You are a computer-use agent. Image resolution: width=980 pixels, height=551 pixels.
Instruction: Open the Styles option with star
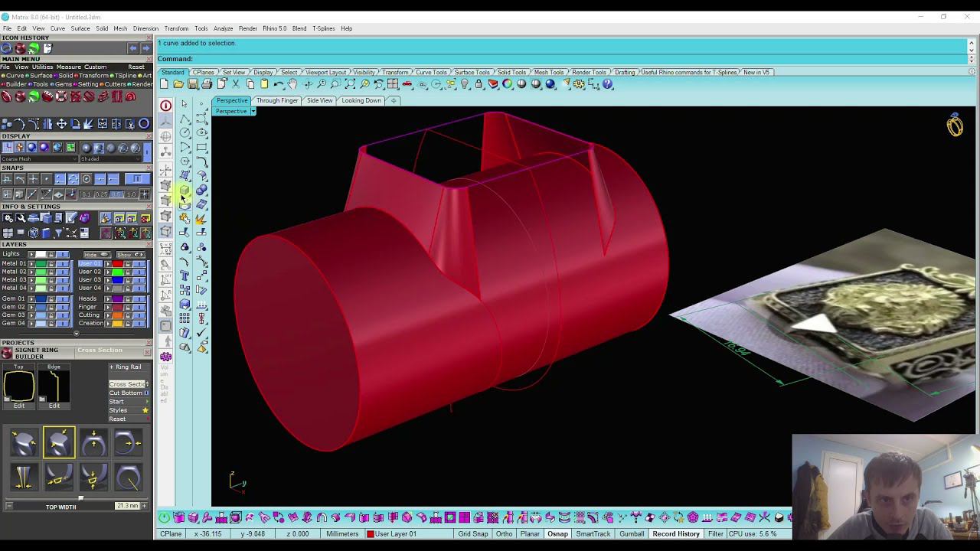click(x=129, y=411)
